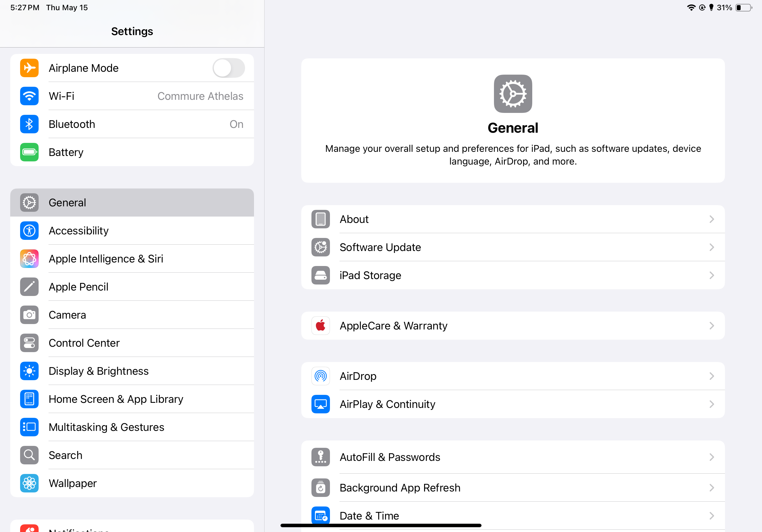
Task: Open AppleCare & Warranty chevron
Action: pyautogui.click(x=712, y=326)
